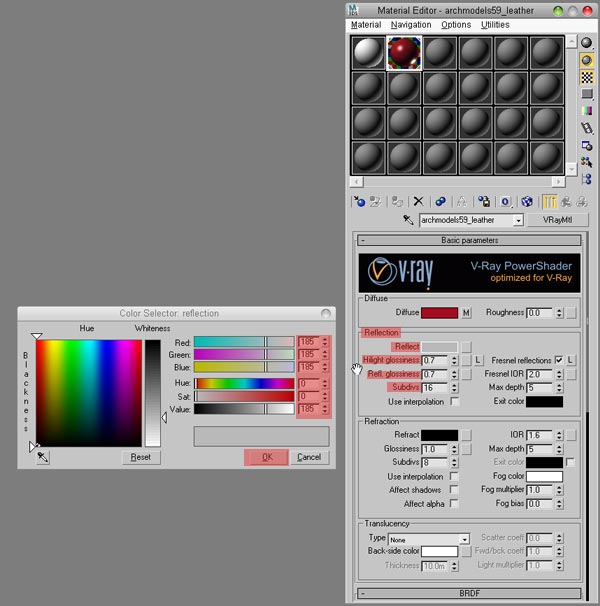Click the pick material eyedropper beside name field

coord(408,220)
